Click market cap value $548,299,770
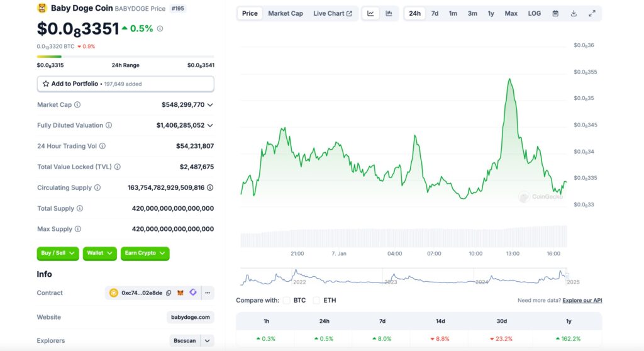 pos(183,105)
